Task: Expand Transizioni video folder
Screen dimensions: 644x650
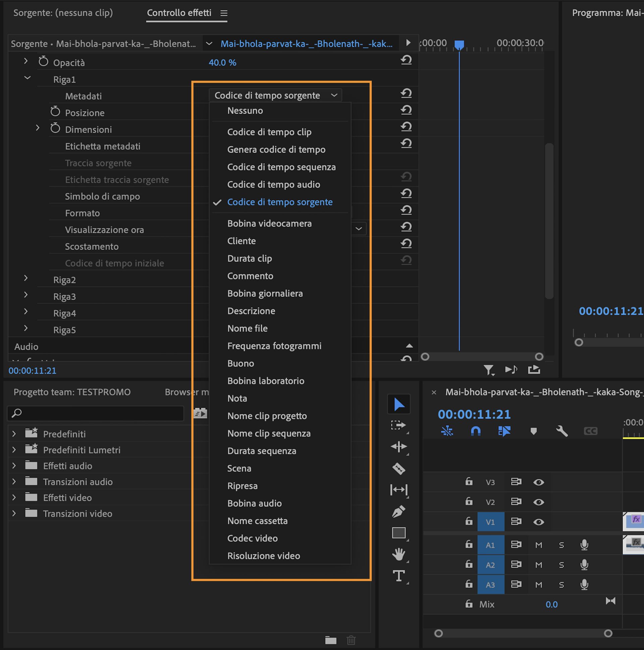Action: tap(14, 514)
